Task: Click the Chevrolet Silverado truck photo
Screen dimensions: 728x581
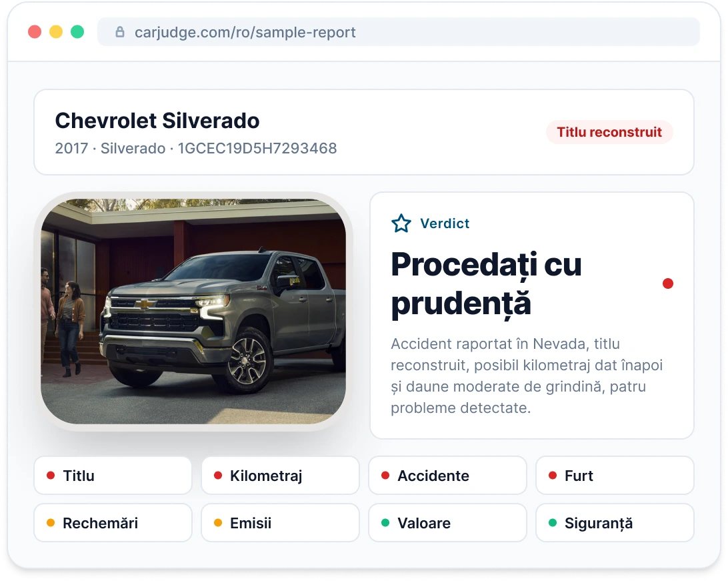Action: pyautogui.click(x=193, y=311)
